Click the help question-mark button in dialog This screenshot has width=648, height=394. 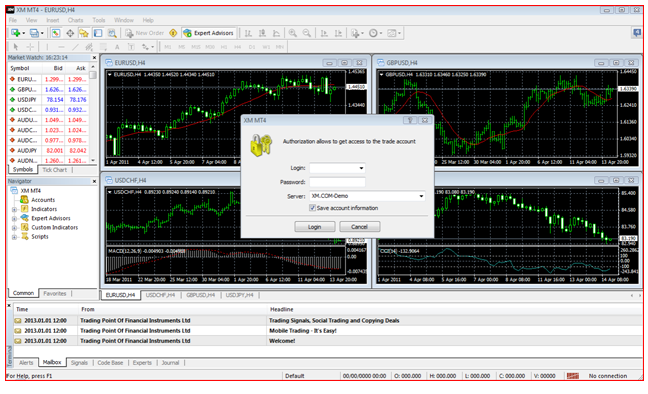coord(410,120)
